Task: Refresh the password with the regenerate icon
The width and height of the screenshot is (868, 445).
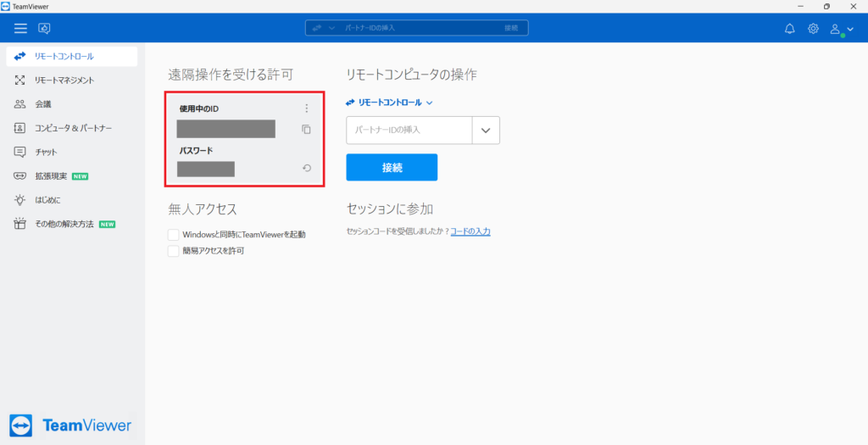Action: 306,168
